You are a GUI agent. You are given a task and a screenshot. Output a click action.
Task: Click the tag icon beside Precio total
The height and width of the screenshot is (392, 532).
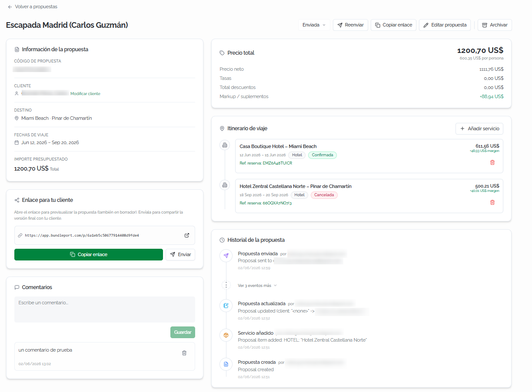pyautogui.click(x=222, y=53)
